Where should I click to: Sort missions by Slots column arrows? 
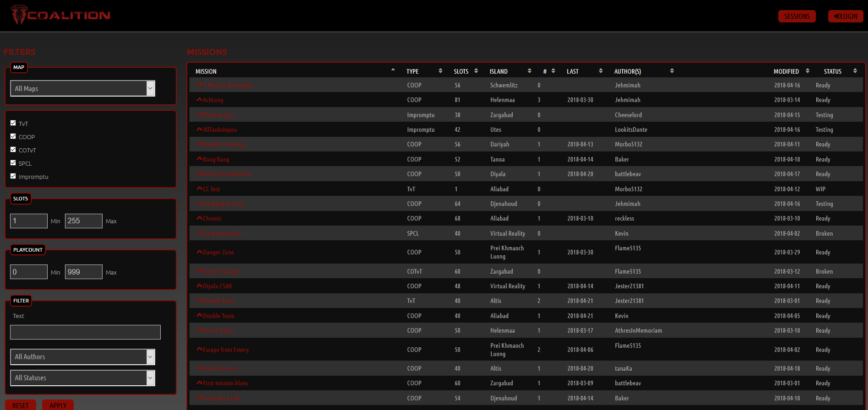(476, 71)
